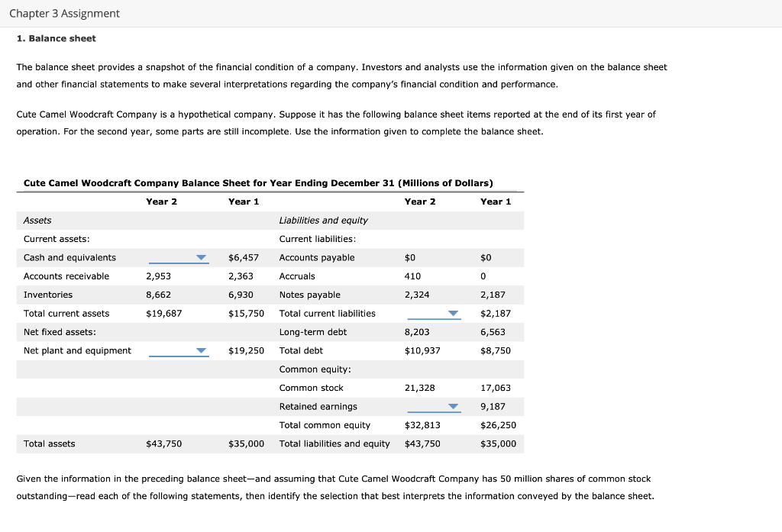
Task: Click the Long-term debt value 8,203
Action: [417, 332]
